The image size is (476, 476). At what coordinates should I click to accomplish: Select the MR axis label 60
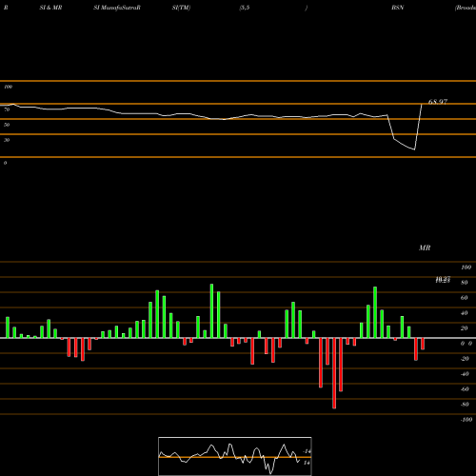click(x=465, y=298)
